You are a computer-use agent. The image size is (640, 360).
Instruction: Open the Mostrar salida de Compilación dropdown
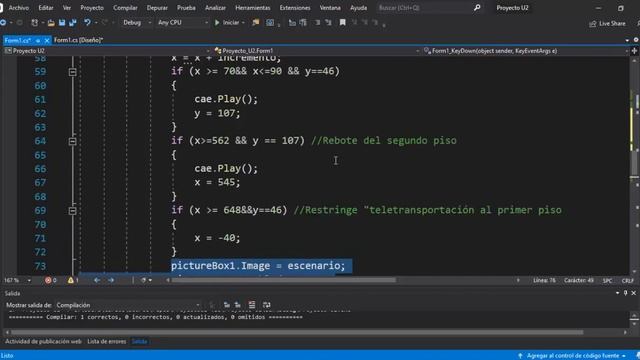[128, 305]
